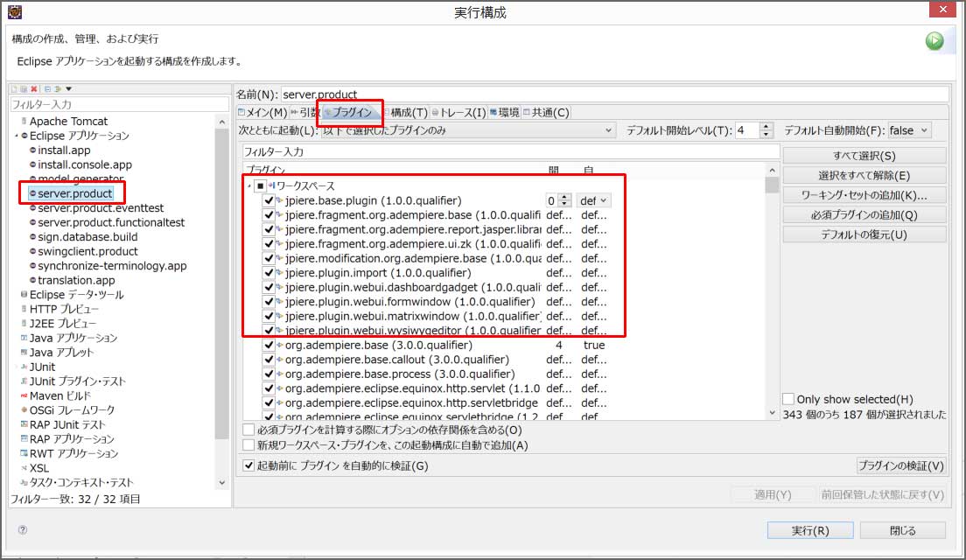The image size is (966, 560).
Task: Select the swingclient.product configuration
Action: (88, 251)
